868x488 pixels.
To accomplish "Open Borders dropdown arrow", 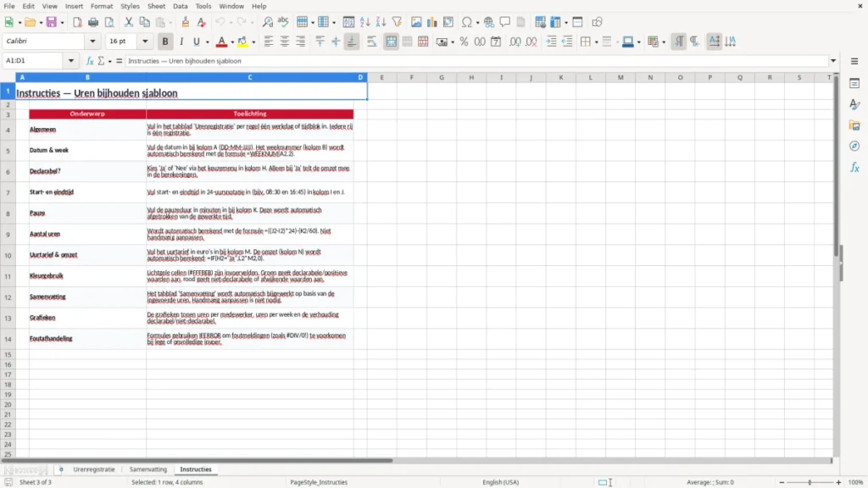I will [596, 42].
